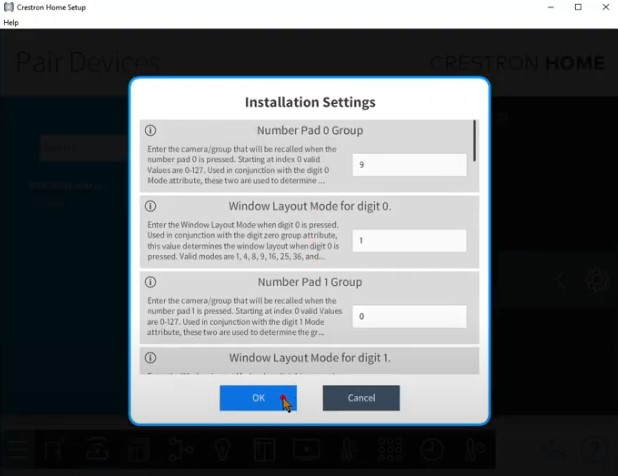Click the "Number Pad 0 Group" heading
Viewport: 618px width, 476px height.
310,130
